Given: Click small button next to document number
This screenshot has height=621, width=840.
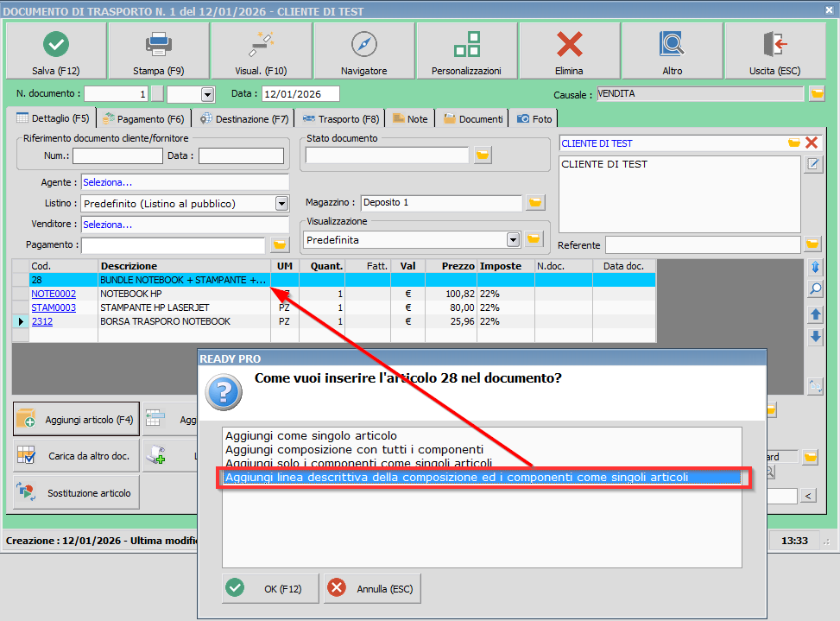Looking at the screenshot, I should [157, 94].
